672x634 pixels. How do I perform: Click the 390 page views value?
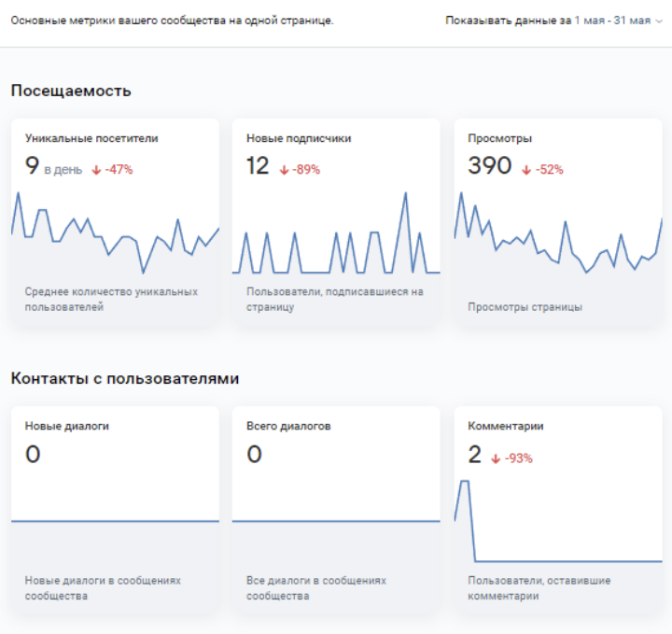point(489,166)
